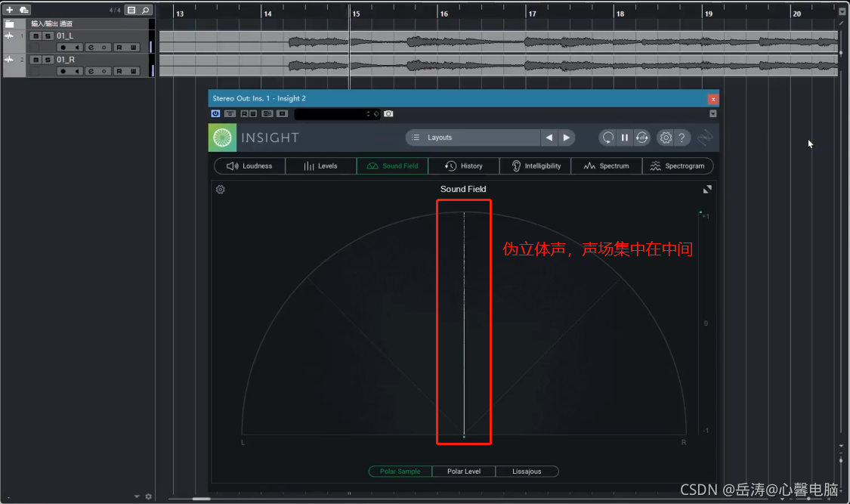The height and width of the screenshot is (504, 850).
Task: Add a new track with plus icon
Action: (9, 10)
